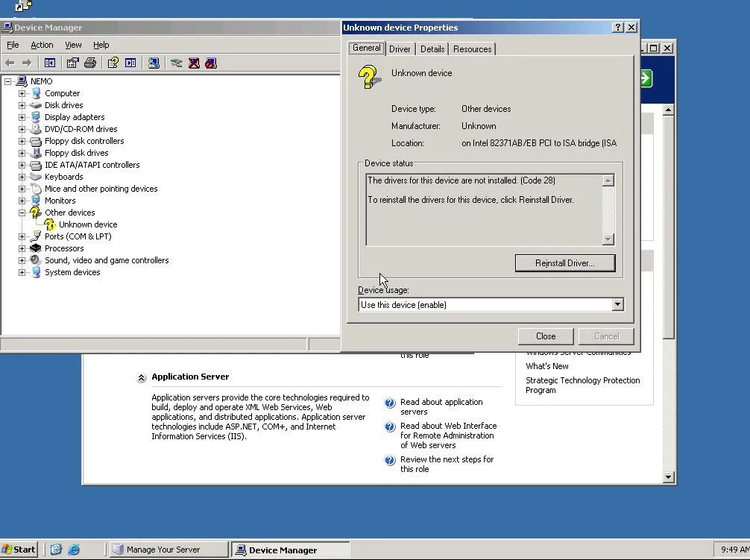Click Scan for hardware changes icon
Image resolution: width=750 pixels, height=560 pixels.
154,63
